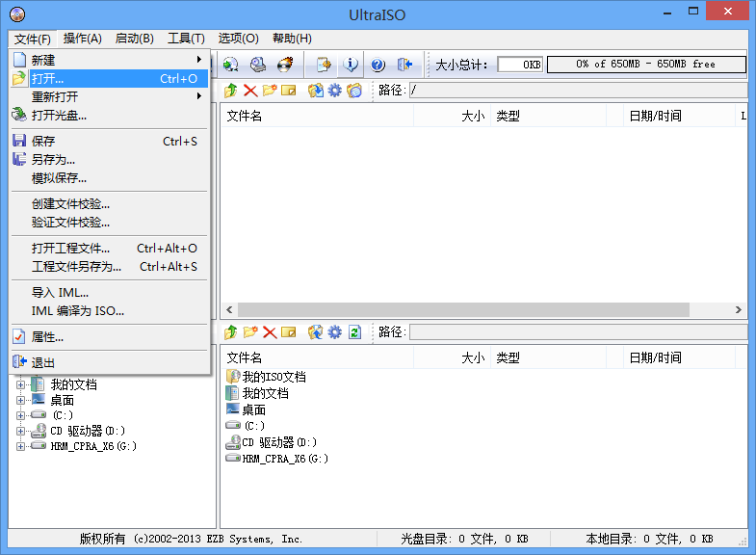Click the Exit door icon in the toolbar
Viewport: 756px width, 555px height.
(404, 65)
